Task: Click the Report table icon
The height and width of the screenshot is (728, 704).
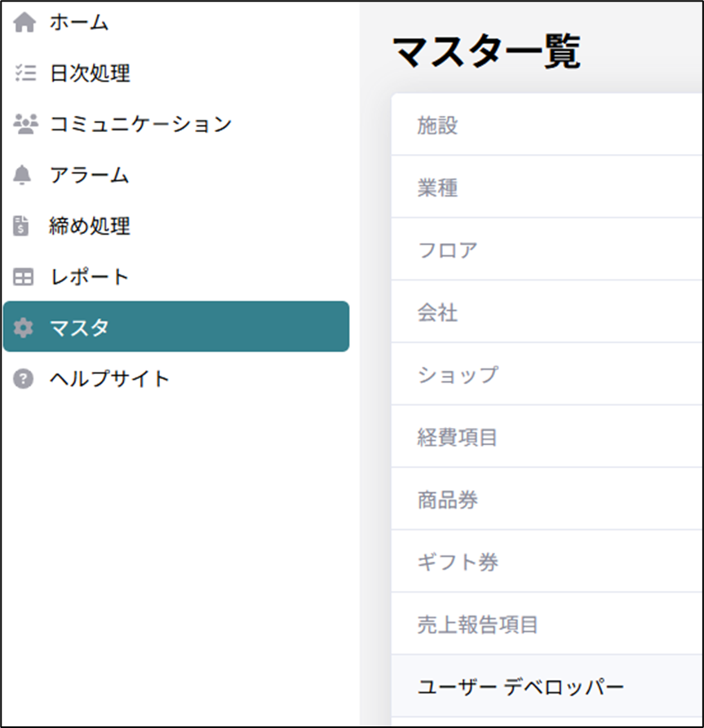Action: [x=24, y=277]
